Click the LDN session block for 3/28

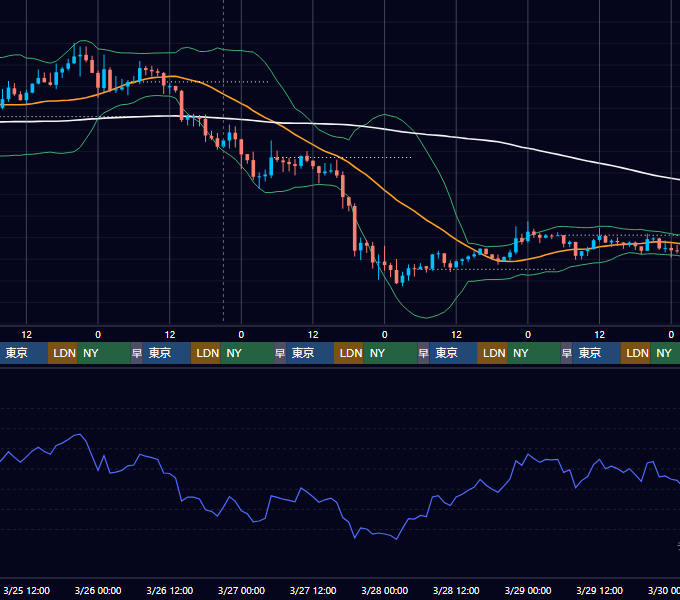[x=492, y=353]
